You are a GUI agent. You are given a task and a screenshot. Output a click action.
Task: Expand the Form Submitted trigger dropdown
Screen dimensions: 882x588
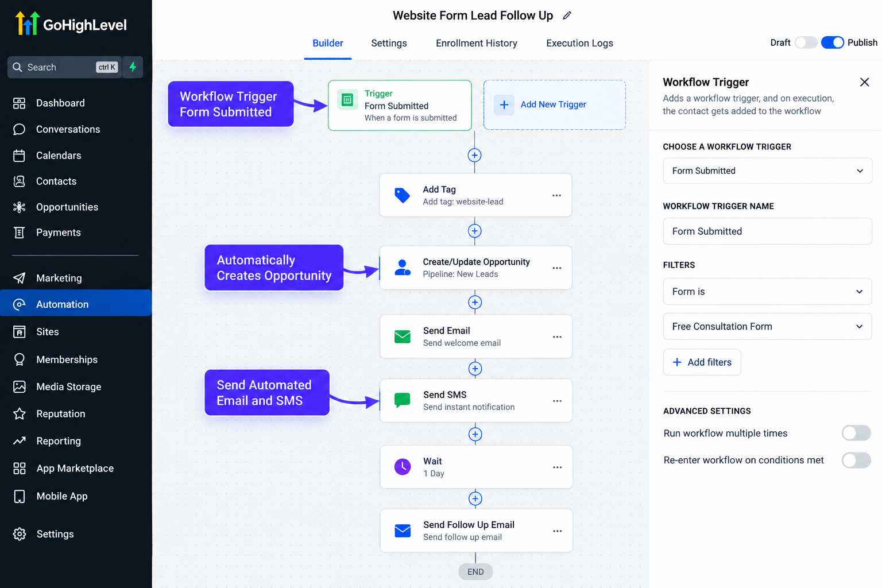767,171
